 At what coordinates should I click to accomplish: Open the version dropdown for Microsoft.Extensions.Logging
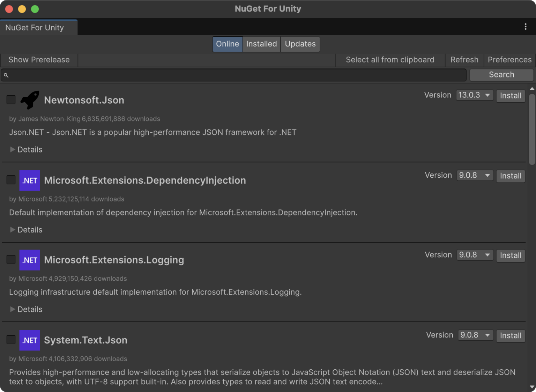click(x=475, y=255)
